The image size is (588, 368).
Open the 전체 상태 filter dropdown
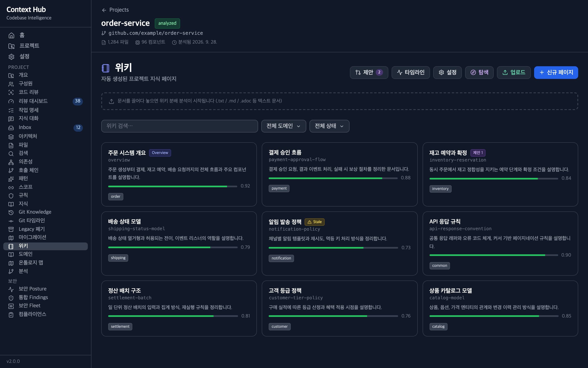click(x=329, y=126)
